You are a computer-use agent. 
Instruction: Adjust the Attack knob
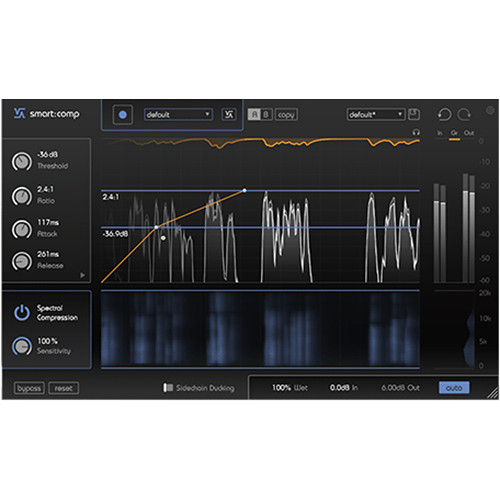[22, 229]
